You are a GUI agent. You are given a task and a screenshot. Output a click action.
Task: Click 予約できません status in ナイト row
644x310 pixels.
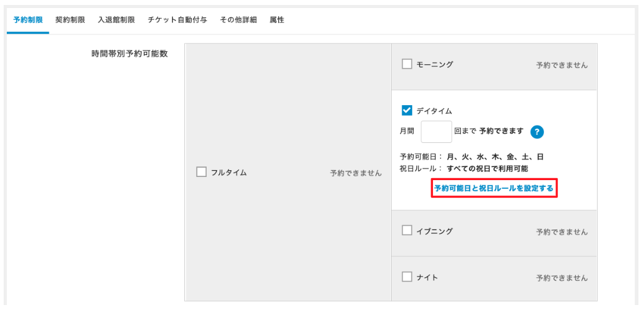tap(562, 278)
